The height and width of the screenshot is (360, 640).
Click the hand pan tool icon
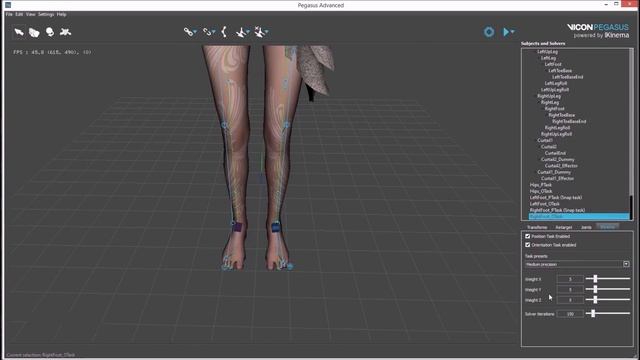click(34, 32)
